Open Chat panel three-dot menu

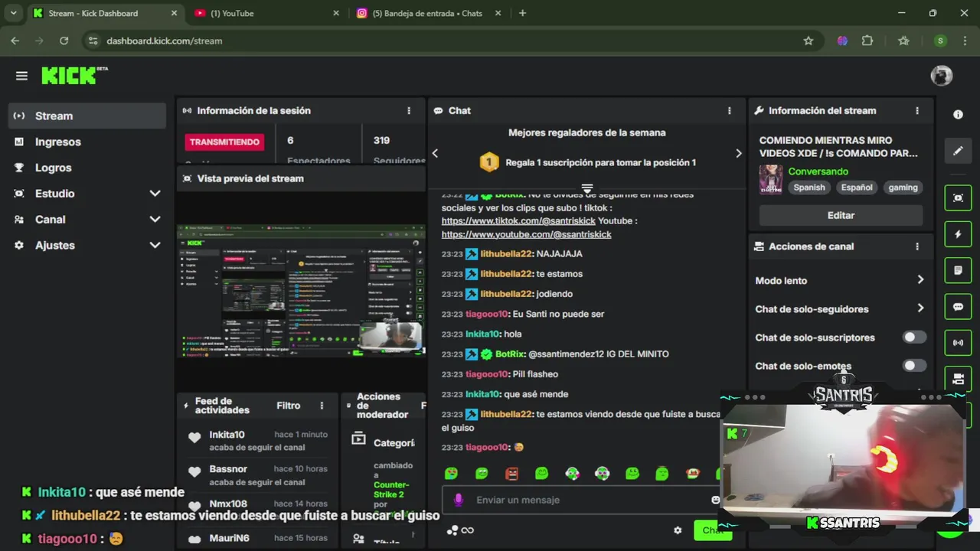(x=729, y=111)
